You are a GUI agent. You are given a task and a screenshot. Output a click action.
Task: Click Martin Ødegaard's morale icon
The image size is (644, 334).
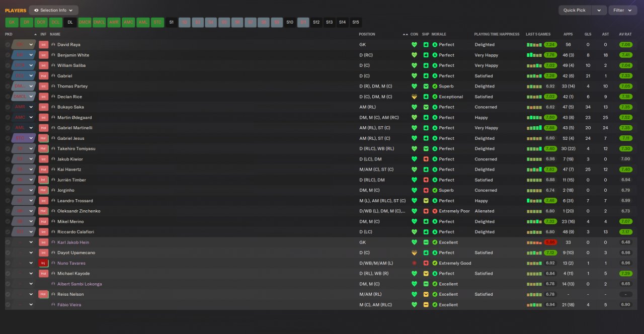pyautogui.click(x=435, y=117)
